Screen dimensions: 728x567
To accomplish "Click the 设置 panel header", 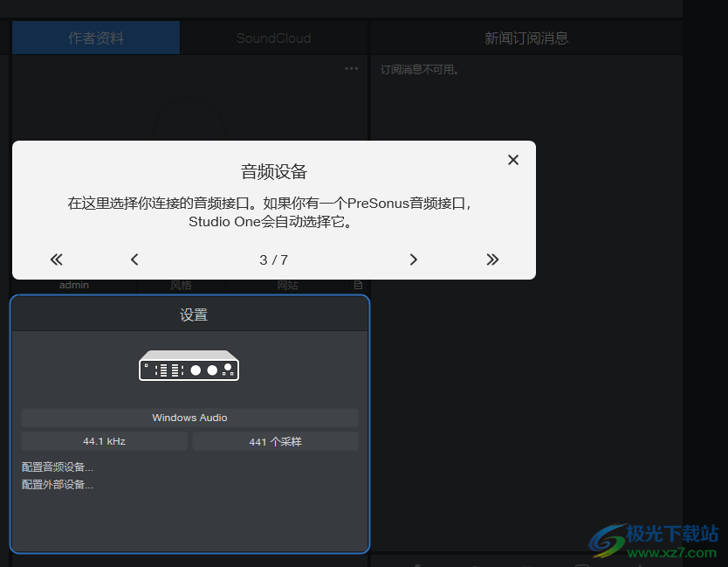I will 193,314.
